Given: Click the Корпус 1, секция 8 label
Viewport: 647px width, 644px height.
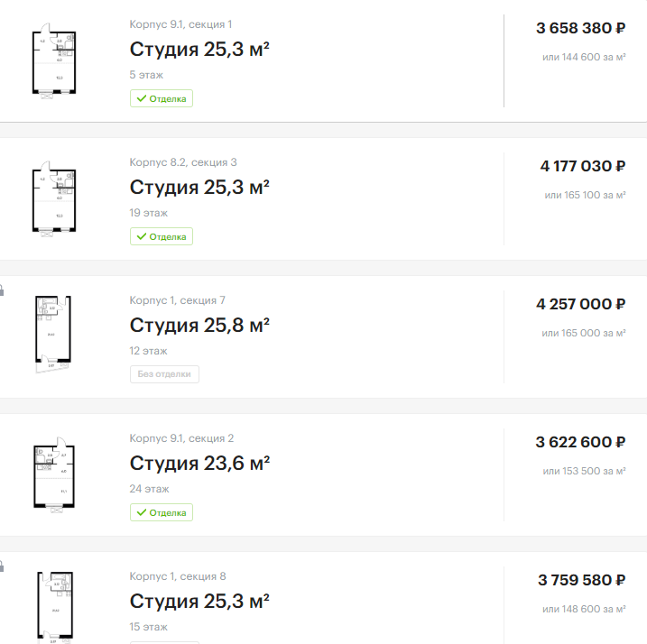Looking at the screenshot, I should [178, 576].
